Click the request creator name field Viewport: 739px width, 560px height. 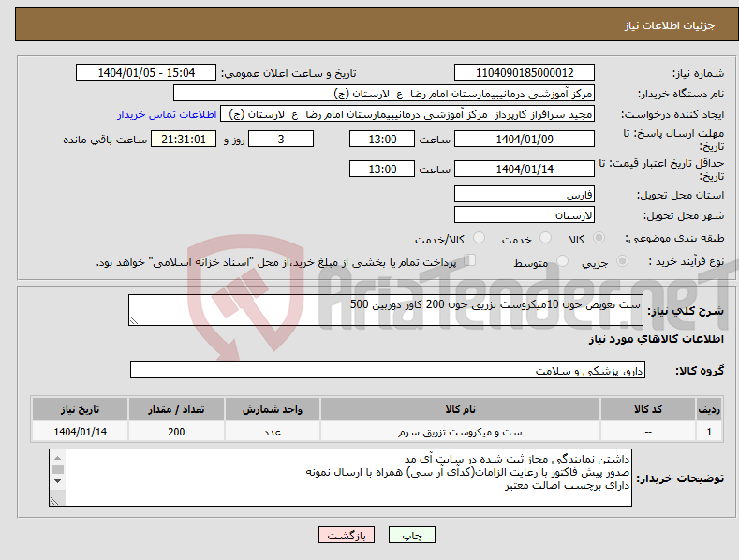pos(407,114)
